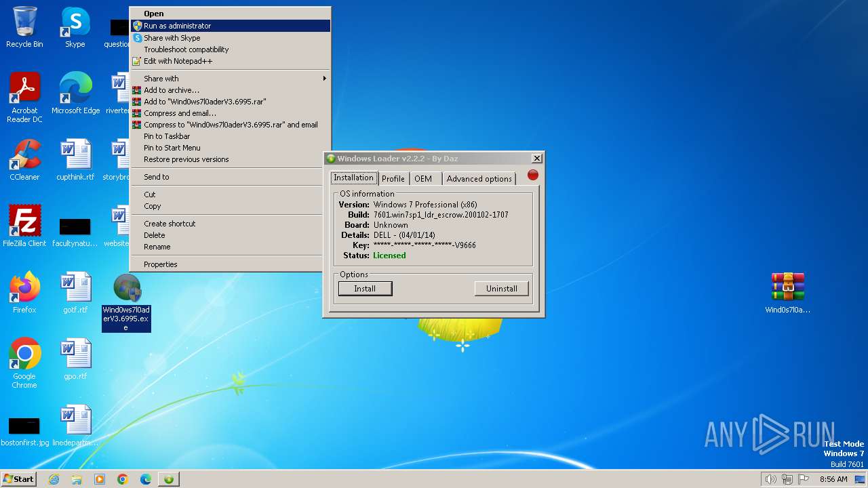The image size is (868, 488).
Task: Switch to the Profile tab
Action: [x=393, y=179]
